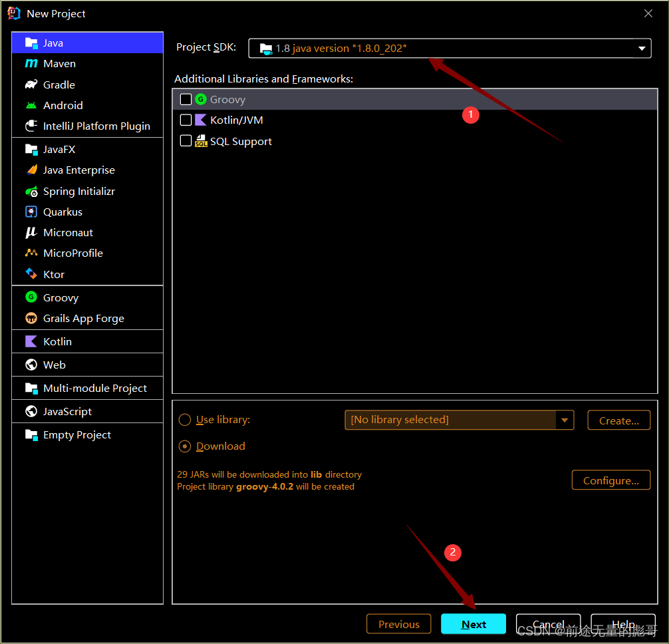
Task: Select the MicroProfile icon
Action: [31, 253]
